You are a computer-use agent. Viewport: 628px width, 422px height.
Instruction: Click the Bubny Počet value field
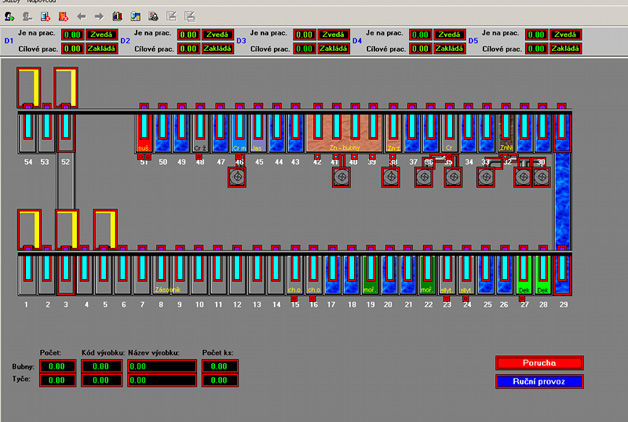[58, 366]
